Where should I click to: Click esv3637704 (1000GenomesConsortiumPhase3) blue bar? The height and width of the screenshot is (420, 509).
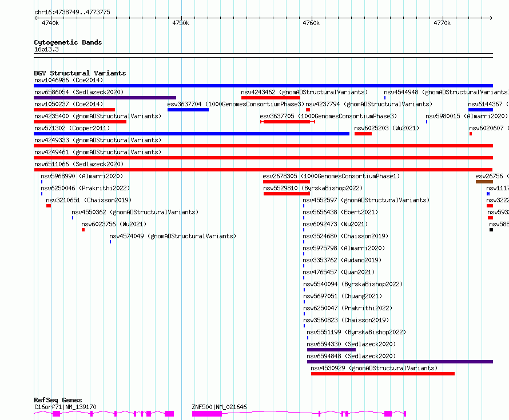pos(188,110)
